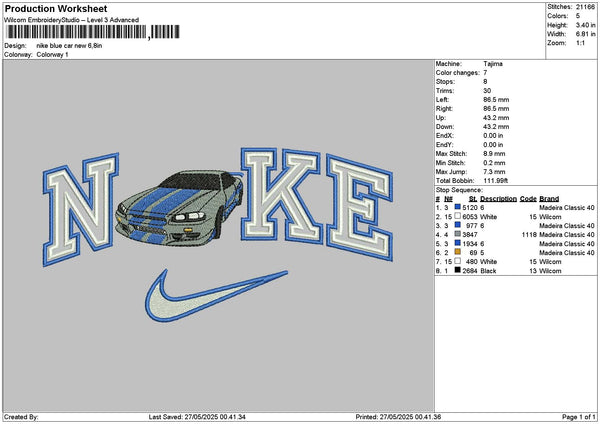
Task: Click the 'Down:' measurement label
Action: [x=445, y=127]
